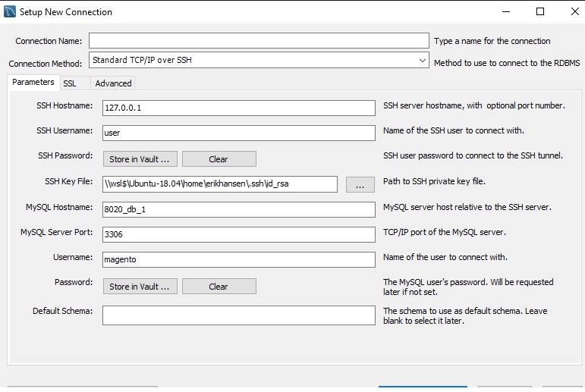585x392 pixels.
Task: Switch to the SSL tab
Action: tap(70, 83)
